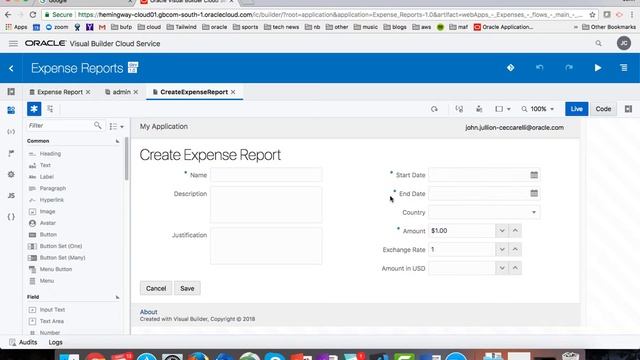Collapse the Common components section
This screenshot has width=640, height=360.
117,141
